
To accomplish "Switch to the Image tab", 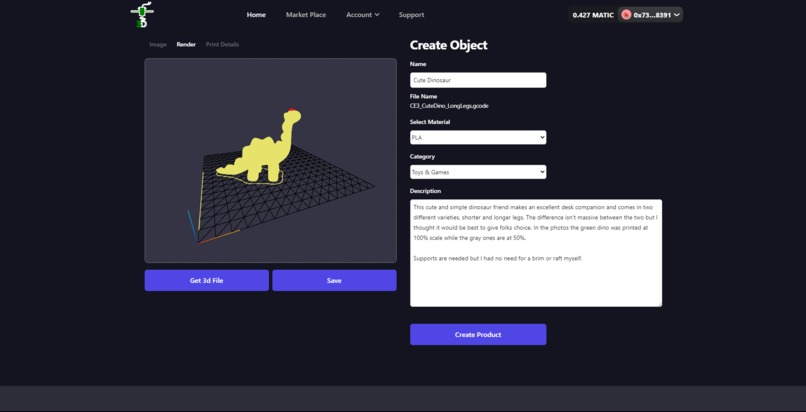I will [x=158, y=44].
